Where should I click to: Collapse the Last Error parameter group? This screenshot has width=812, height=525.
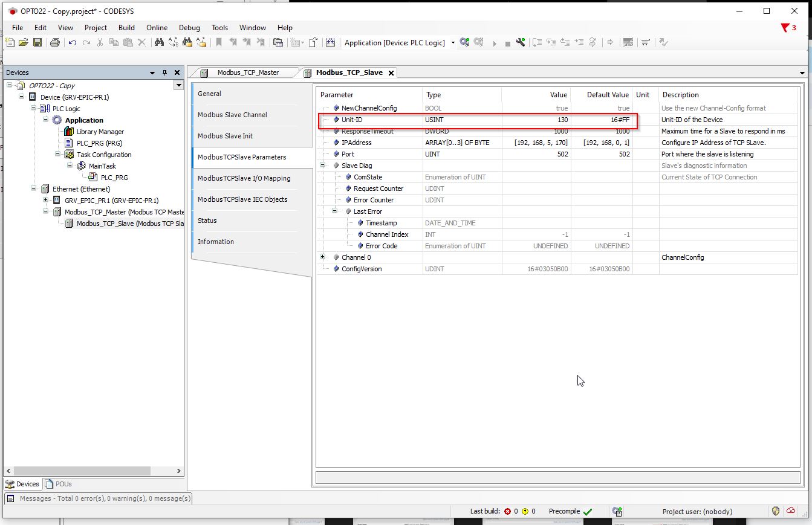335,211
